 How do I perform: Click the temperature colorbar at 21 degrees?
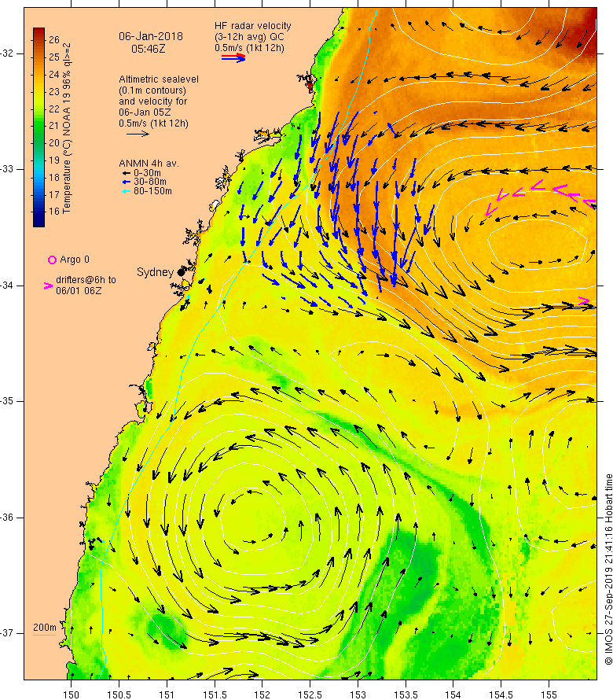(x=39, y=126)
